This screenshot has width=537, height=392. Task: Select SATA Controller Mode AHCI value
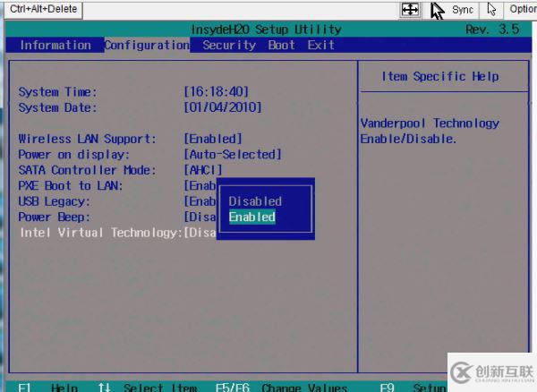[x=203, y=170]
